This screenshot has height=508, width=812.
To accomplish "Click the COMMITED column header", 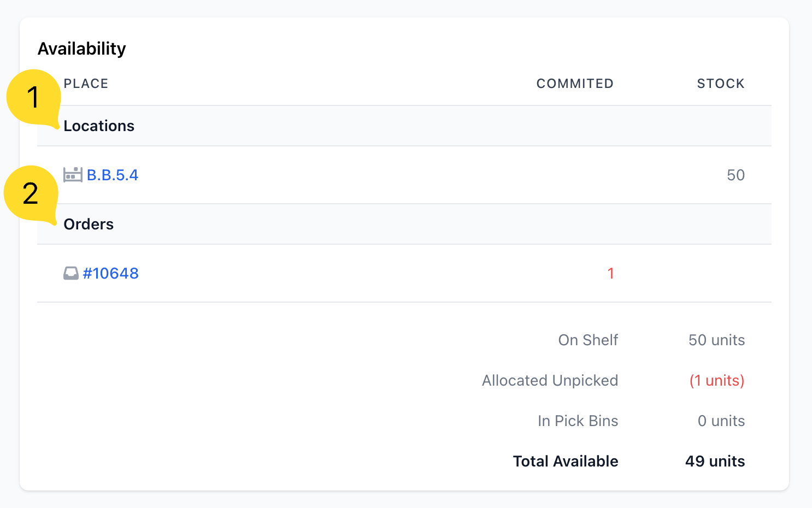I will [x=575, y=84].
